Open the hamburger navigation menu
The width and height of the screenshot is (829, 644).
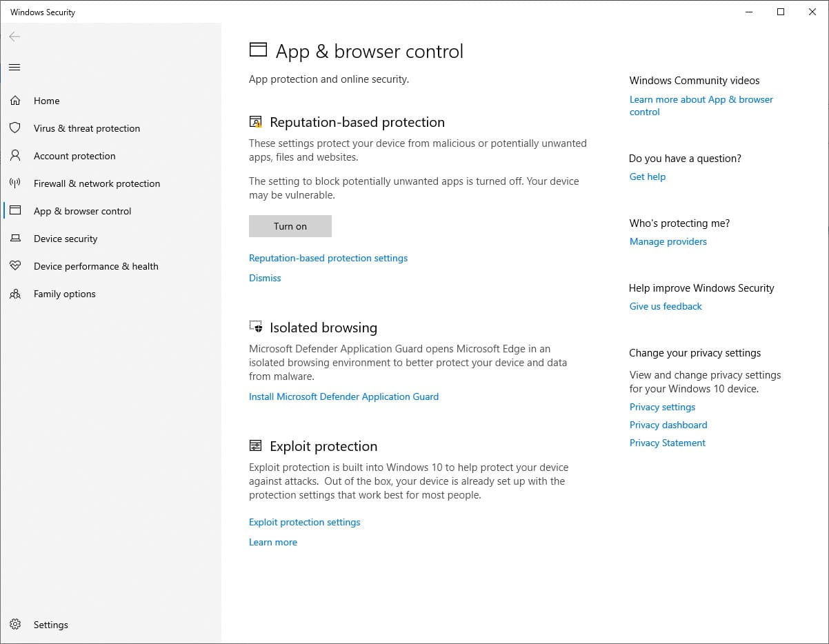coord(14,67)
